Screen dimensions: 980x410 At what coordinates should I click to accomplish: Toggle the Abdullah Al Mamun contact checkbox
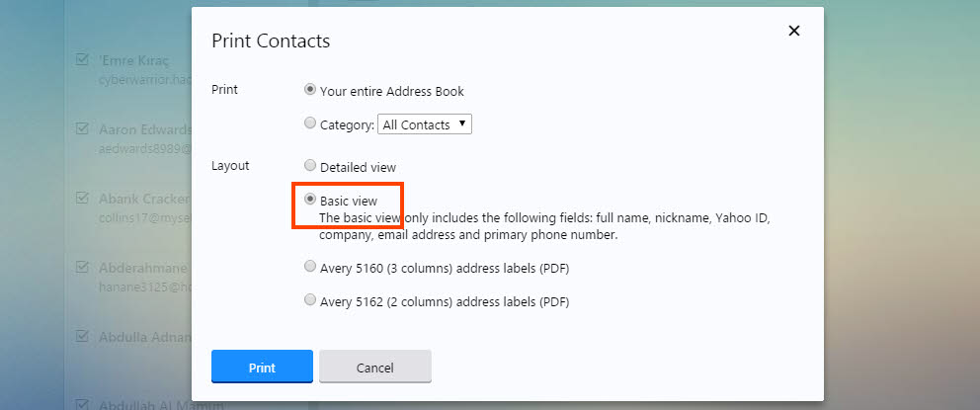(x=83, y=403)
